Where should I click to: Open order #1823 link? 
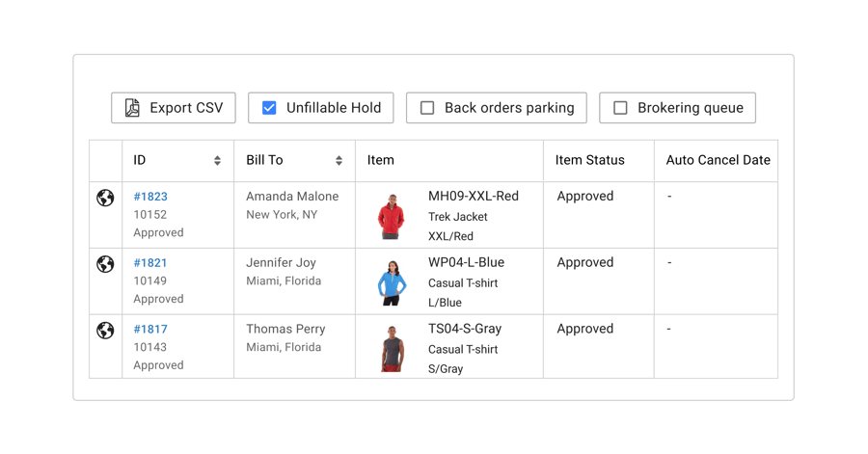pos(150,197)
